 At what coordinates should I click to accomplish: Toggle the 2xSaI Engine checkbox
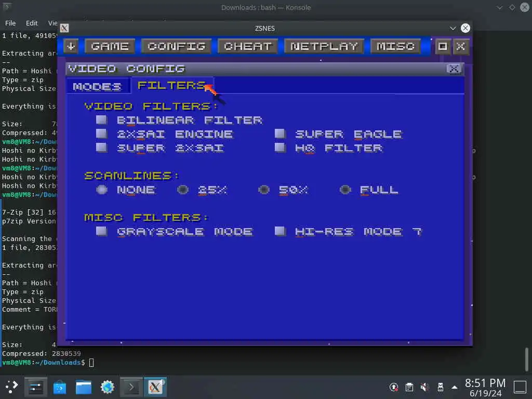(101, 134)
